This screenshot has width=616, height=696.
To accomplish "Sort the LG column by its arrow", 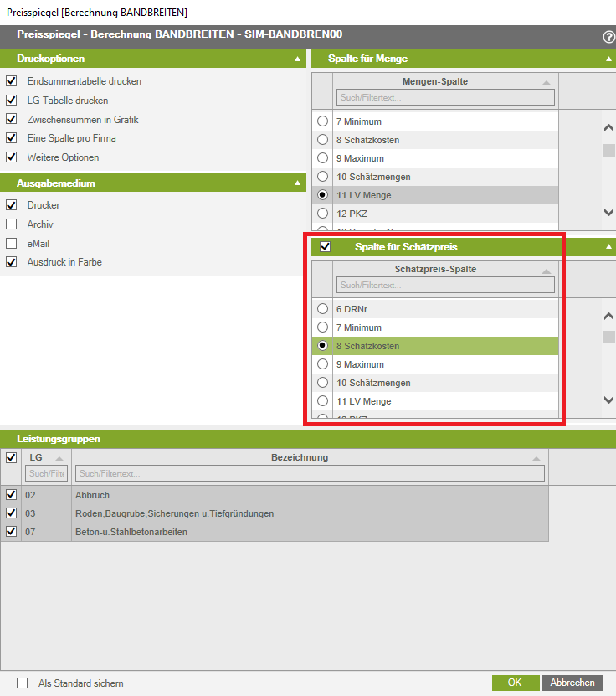I will point(59,459).
